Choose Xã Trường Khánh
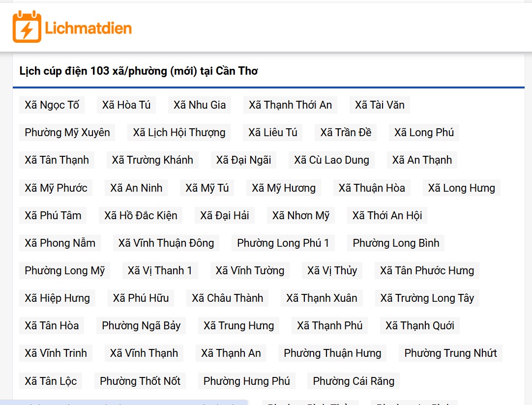This screenshot has height=405, width=532. point(153,160)
